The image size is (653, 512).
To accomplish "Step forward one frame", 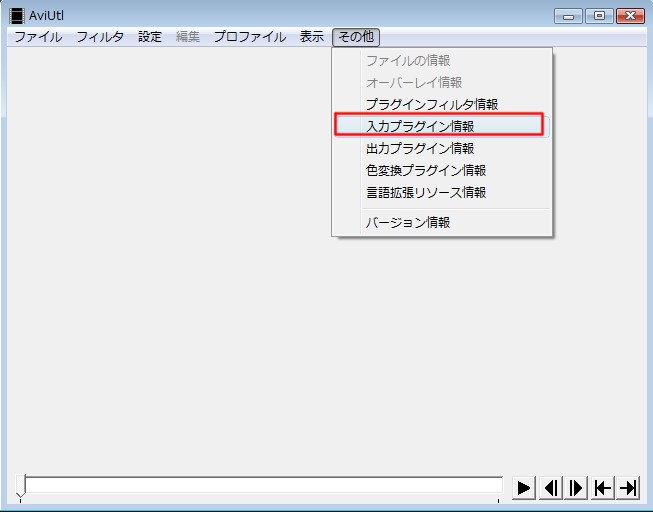I will [x=576, y=487].
